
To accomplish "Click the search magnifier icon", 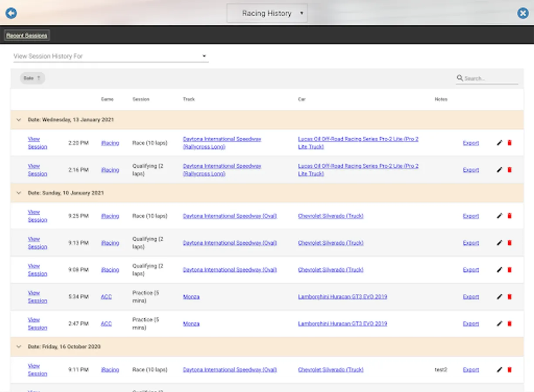I will (460, 78).
